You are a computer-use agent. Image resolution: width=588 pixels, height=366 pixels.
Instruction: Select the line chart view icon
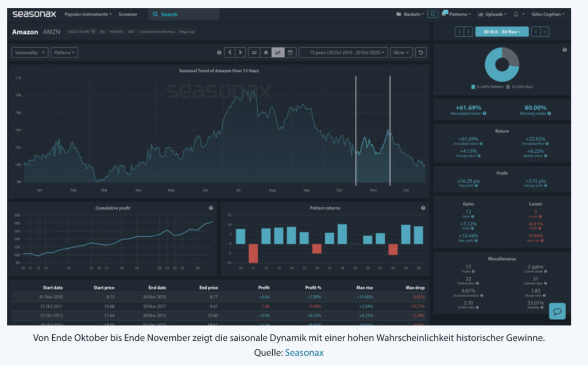[x=278, y=52]
